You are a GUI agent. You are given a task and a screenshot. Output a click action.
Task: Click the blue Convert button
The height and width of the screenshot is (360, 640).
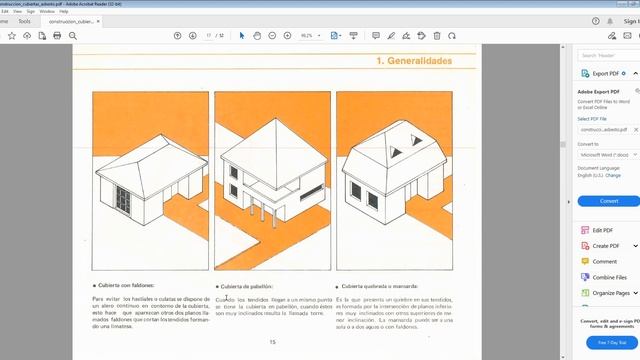click(x=609, y=201)
